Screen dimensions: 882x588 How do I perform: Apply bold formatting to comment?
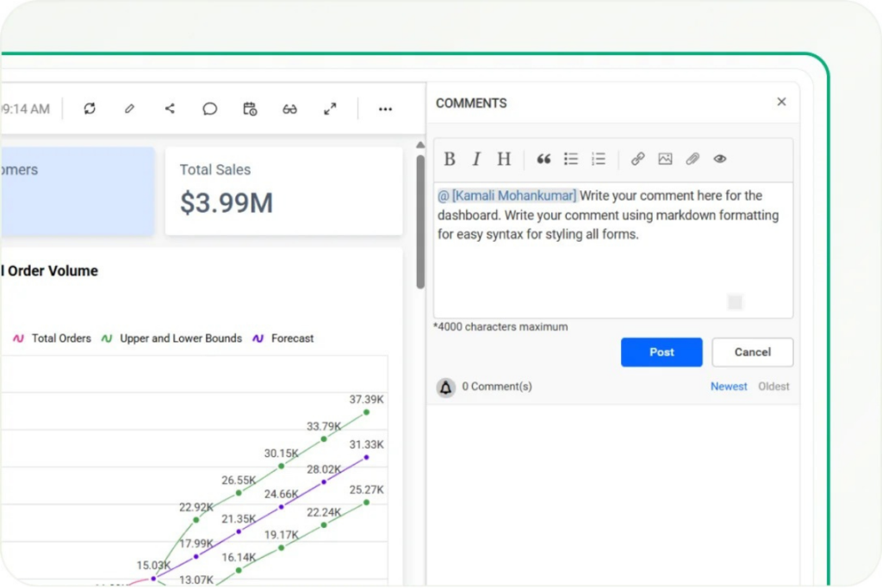[450, 159]
